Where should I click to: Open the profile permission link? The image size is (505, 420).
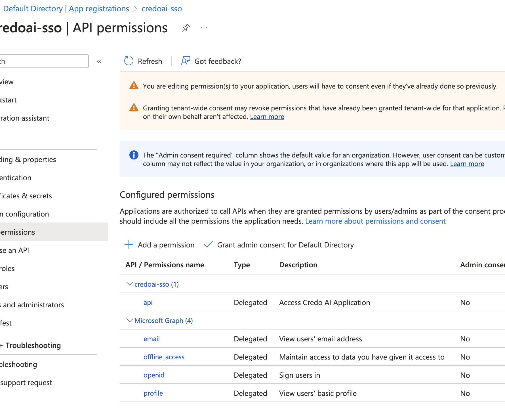153,393
